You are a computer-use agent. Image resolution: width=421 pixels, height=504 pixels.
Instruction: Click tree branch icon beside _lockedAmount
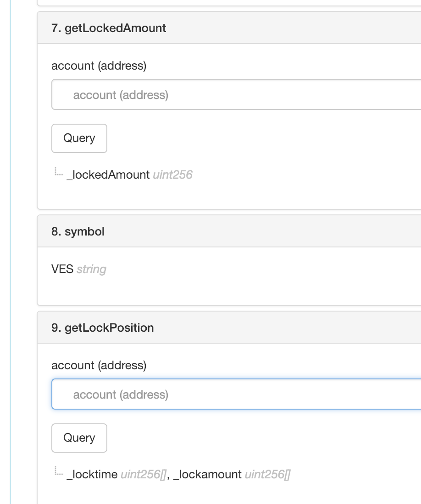pyautogui.click(x=59, y=173)
